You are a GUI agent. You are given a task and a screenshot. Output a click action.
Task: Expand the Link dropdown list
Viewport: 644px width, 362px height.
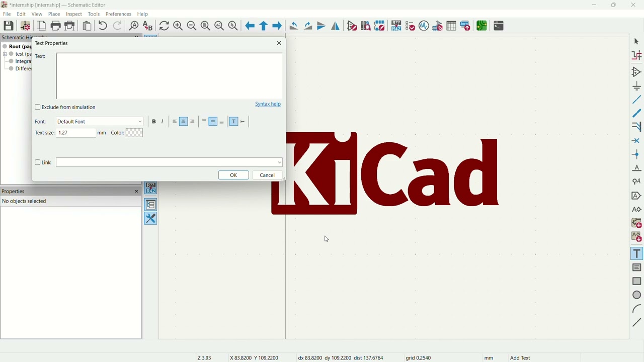(280, 163)
